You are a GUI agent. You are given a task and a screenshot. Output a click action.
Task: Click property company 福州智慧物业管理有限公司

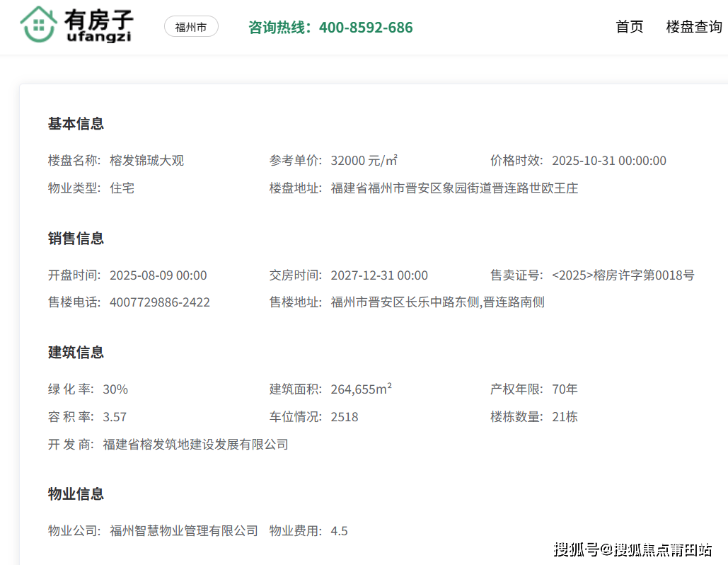tap(184, 531)
